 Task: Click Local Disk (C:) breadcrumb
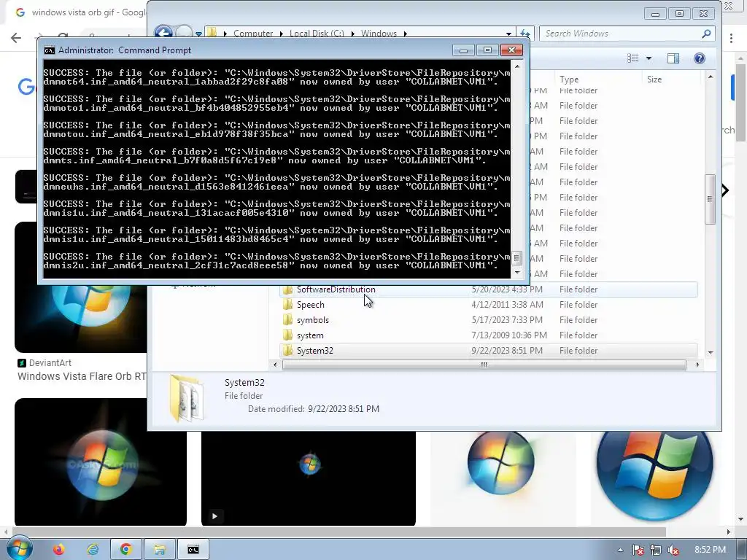(317, 34)
